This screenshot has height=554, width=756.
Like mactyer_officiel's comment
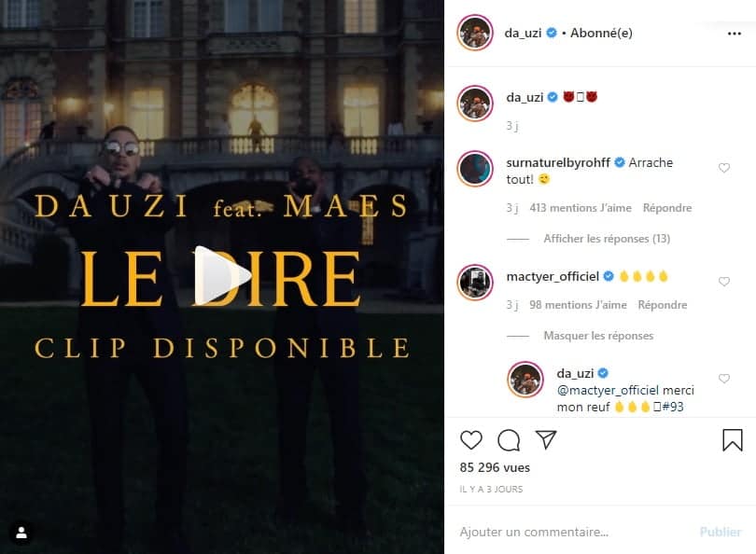(724, 282)
